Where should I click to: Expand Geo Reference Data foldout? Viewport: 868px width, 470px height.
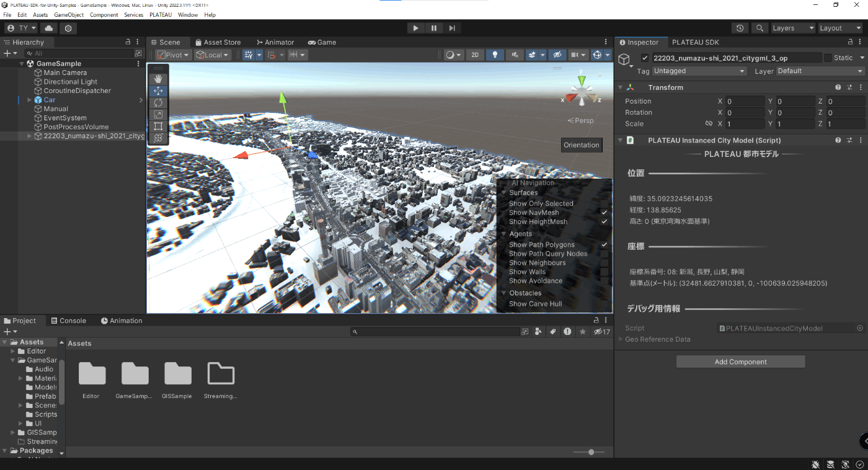(621, 339)
